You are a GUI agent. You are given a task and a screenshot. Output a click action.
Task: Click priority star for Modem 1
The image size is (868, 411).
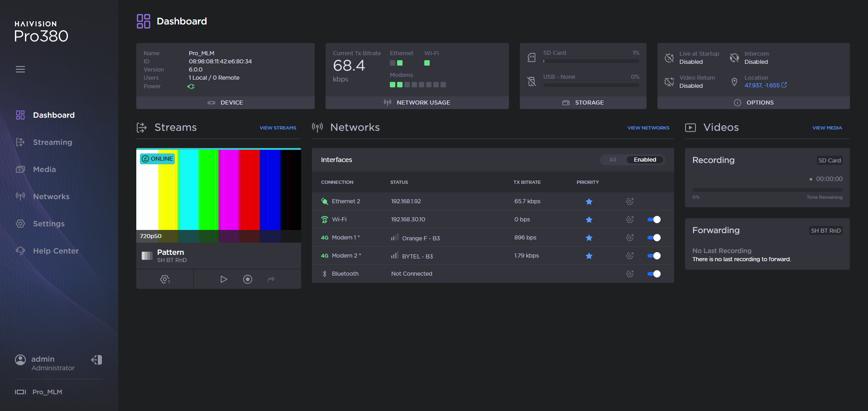[589, 238]
